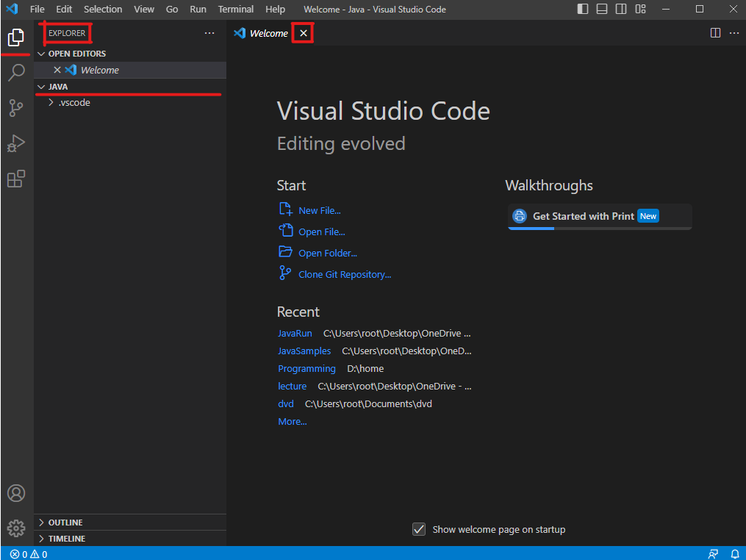The image size is (746, 560).
Task: Open the Manage gear icon
Action: (16, 528)
